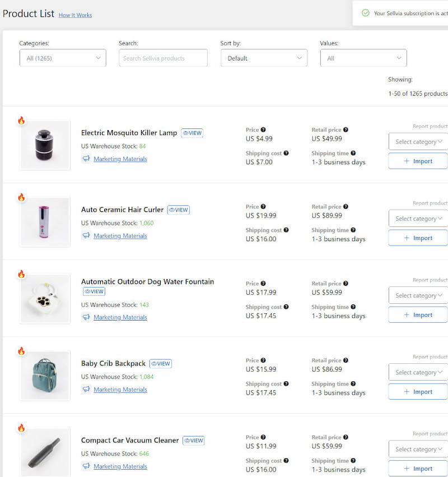448x477 pixels.
Task: Click the fire icon beside Compact Car Vacuum Cleaner
Action: [x=21, y=428]
